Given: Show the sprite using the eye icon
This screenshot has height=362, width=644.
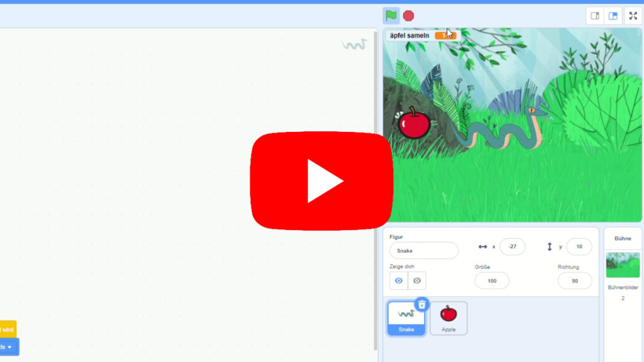Looking at the screenshot, I should [x=399, y=280].
